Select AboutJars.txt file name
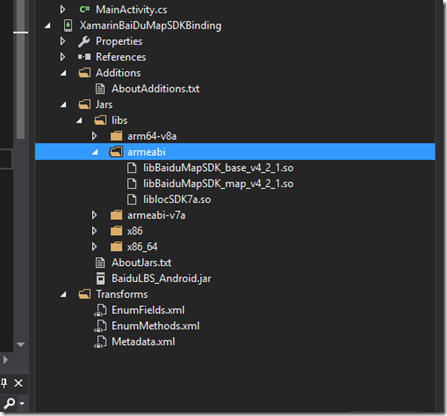 [x=141, y=263]
